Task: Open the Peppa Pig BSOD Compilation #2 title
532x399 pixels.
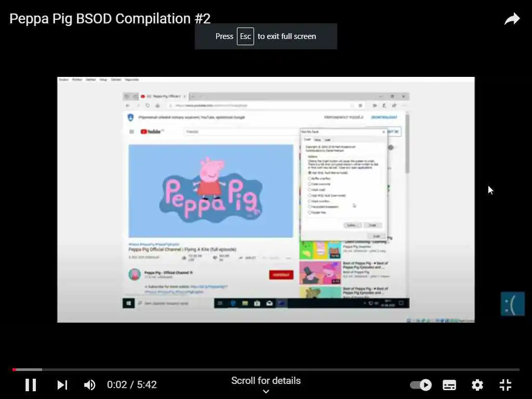Action: [110, 19]
